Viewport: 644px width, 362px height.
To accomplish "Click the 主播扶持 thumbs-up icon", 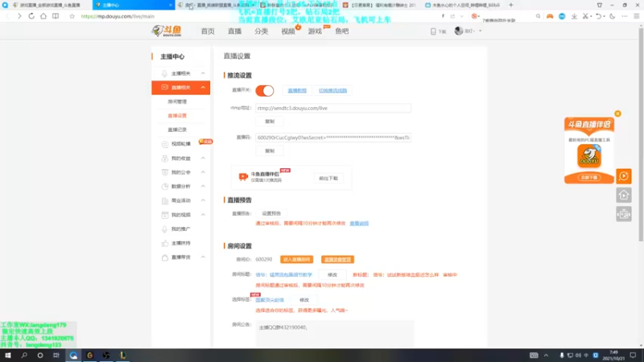I will [x=165, y=243].
